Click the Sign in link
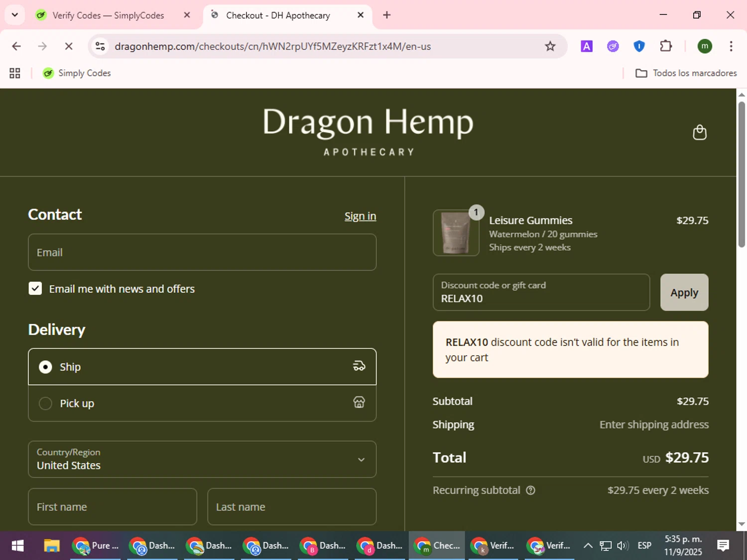 (360, 216)
